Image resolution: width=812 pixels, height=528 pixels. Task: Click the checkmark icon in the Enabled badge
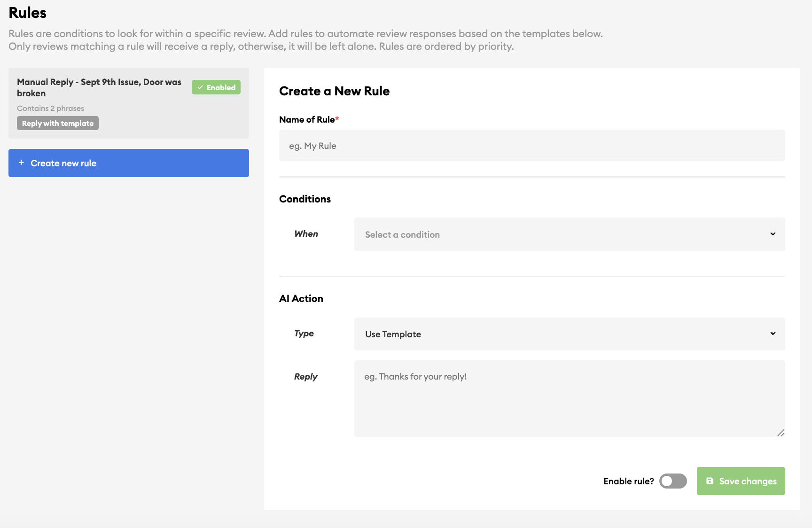click(x=201, y=87)
